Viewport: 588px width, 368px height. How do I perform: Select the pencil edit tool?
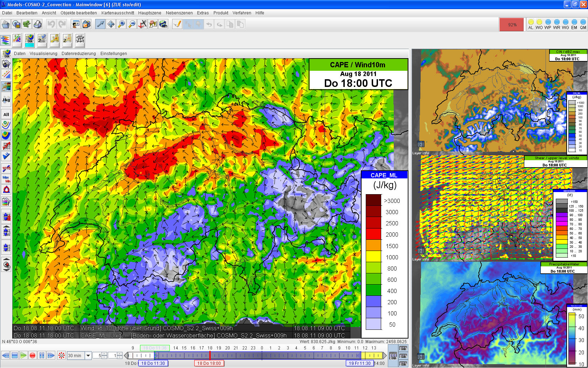point(177,25)
